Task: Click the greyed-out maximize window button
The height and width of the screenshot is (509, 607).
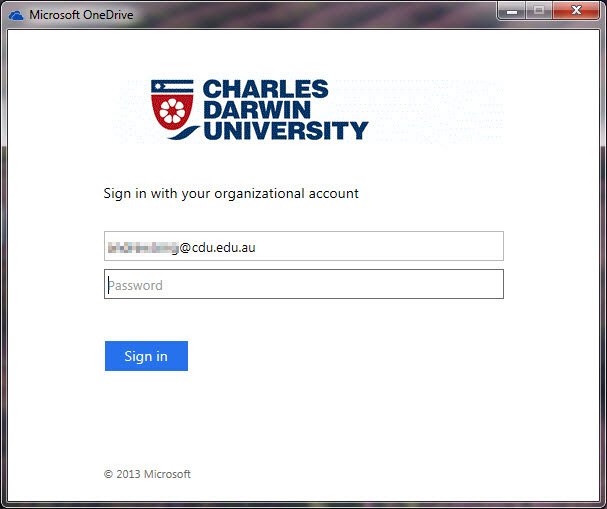Action: point(539,11)
